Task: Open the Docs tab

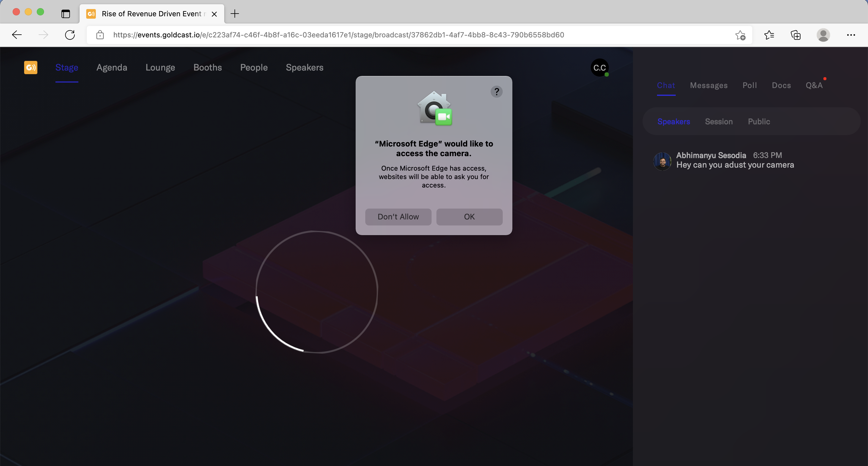Action: click(x=781, y=85)
